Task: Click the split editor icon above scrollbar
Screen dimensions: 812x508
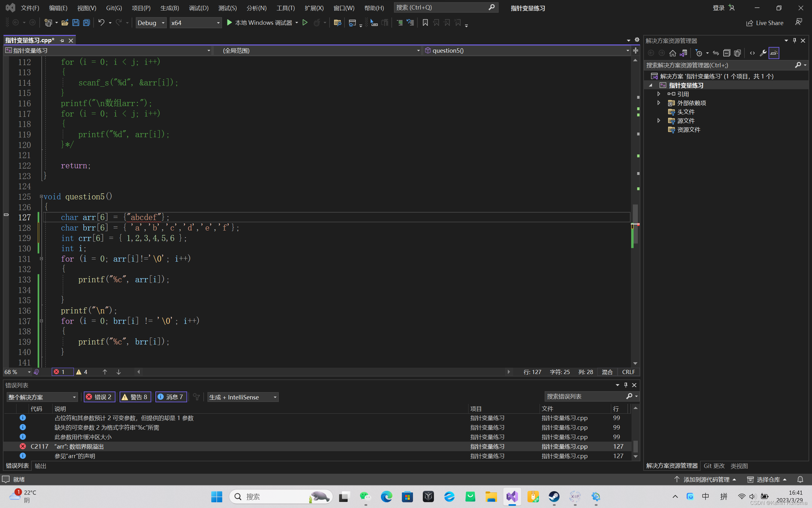Action: tap(636, 50)
